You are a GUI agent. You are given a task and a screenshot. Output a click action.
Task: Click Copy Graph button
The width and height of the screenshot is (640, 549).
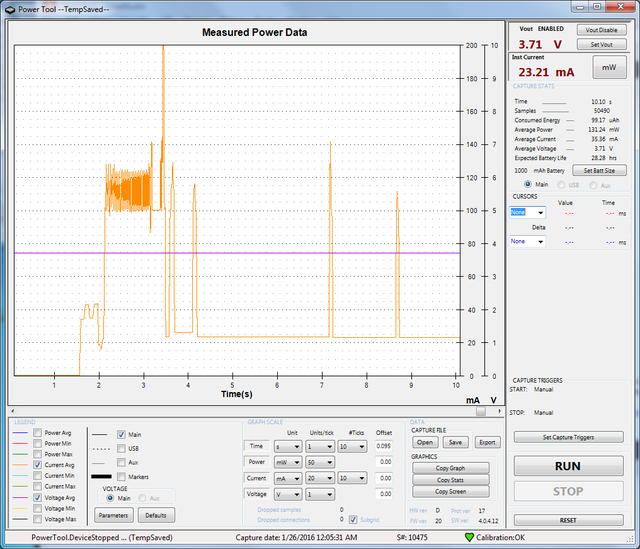(x=450, y=467)
